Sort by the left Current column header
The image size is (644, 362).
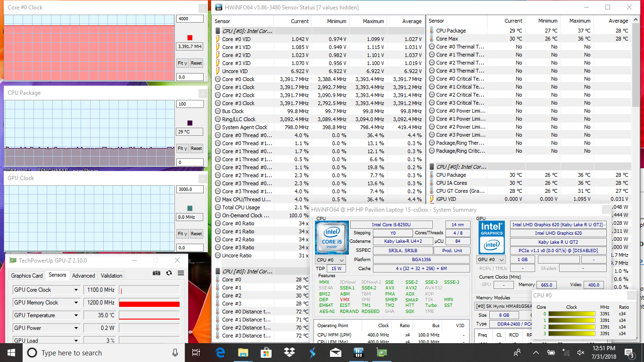[291, 21]
